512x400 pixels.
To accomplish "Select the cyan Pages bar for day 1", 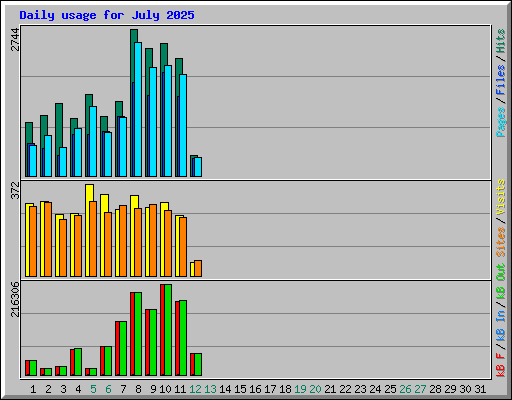I will pyautogui.click(x=33, y=161).
